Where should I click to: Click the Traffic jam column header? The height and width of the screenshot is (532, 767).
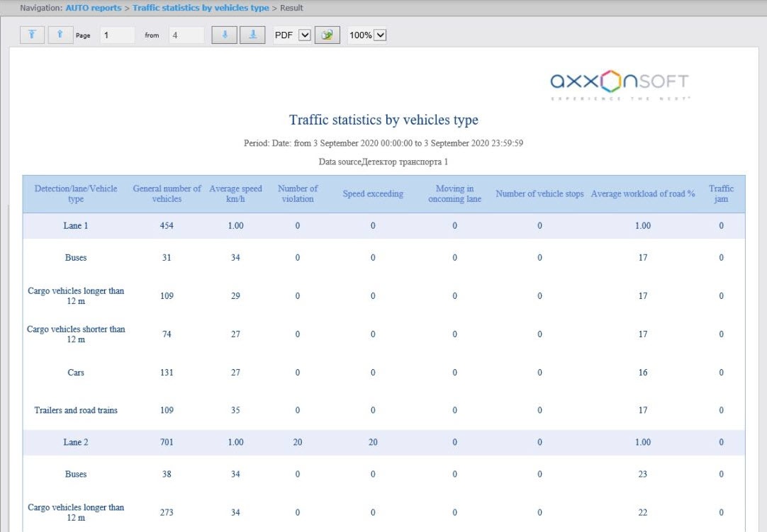pyautogui.click(x=721, y=194)
